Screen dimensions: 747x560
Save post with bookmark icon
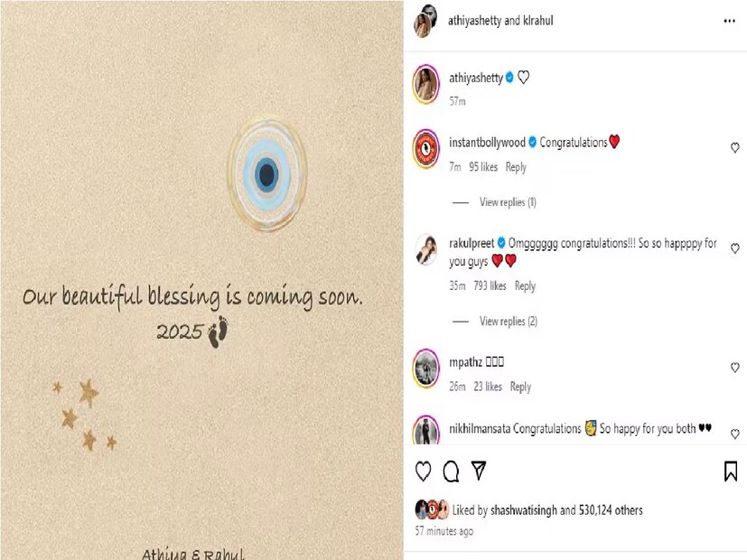pyautogui.click(x=731, y=471)
